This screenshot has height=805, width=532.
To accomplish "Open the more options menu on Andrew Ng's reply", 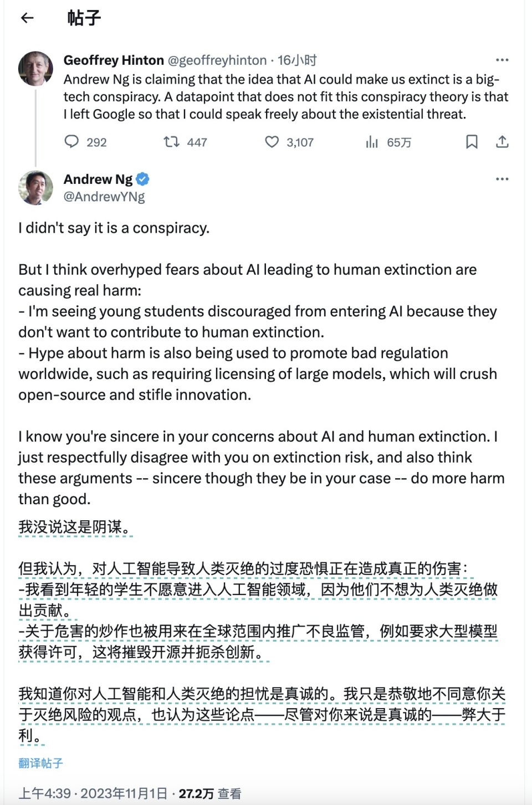I will (x=503, y=178).
